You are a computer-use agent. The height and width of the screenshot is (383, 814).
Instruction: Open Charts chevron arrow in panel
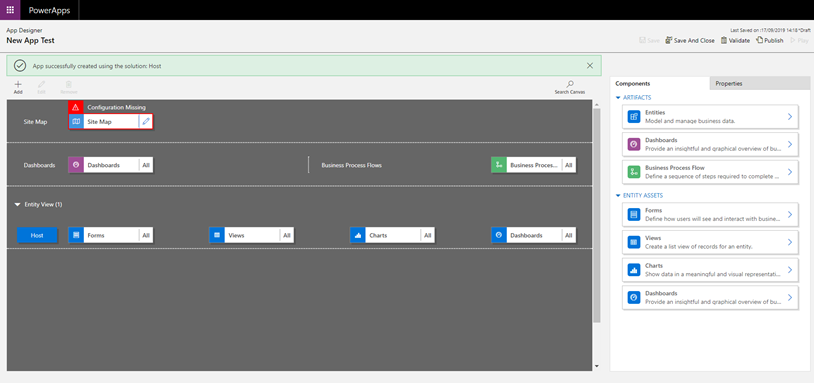click(790, 269)
